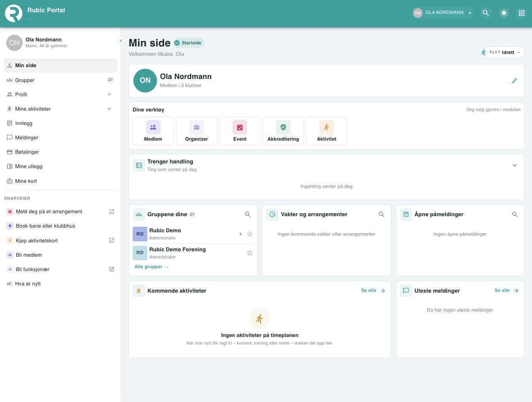The width and height of the screenshot is (532, 402).
Task: Click the external link icon beside Bli funksjonær
Action: [x=111, y=269]
